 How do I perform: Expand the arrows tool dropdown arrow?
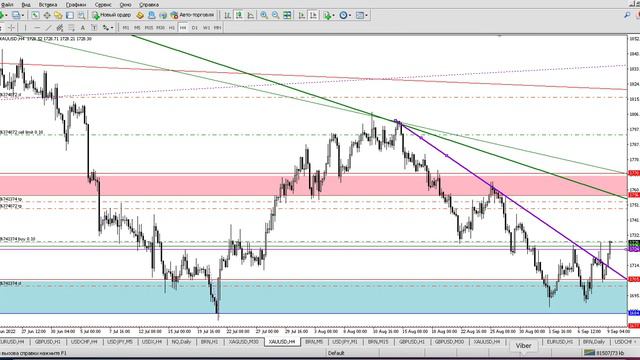coord(112,28)
